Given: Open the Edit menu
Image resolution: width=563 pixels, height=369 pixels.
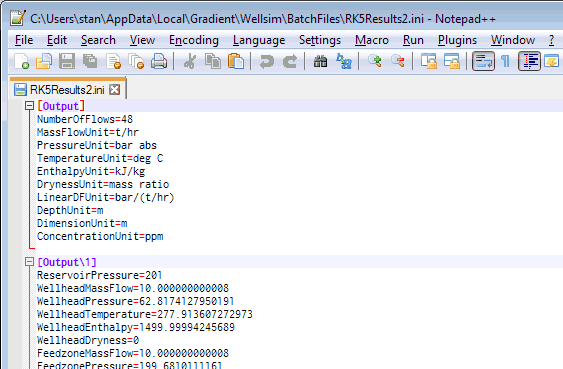Looking at the screenshot, I should [x=57, y=40].
